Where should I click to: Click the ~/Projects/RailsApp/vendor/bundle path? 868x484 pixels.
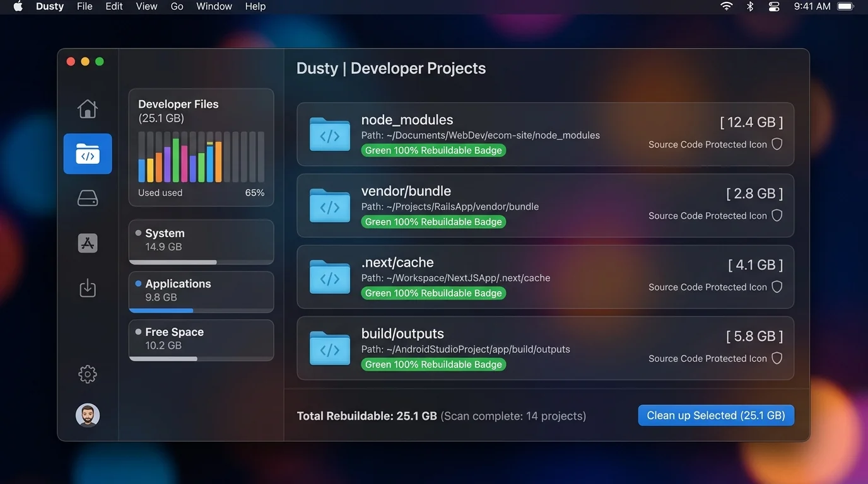coord(462,207)
